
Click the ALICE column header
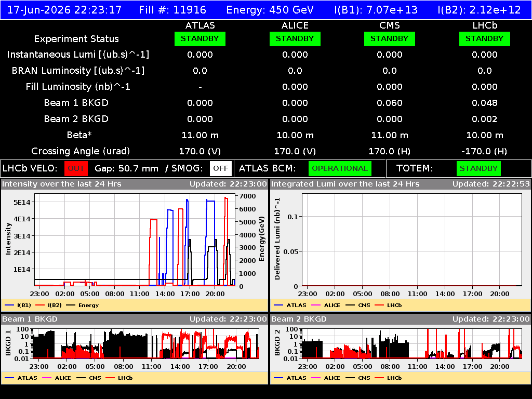pos(295,25)
